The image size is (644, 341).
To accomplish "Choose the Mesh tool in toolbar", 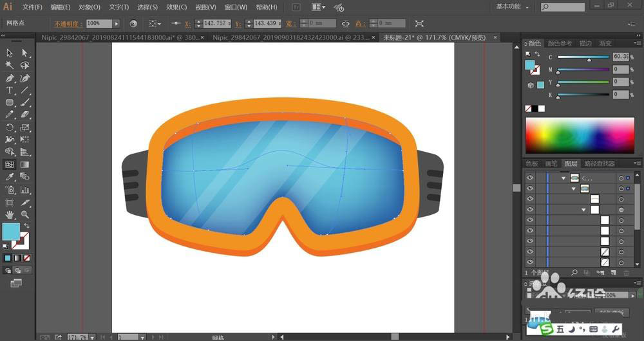I will click(x=10, y=164).
